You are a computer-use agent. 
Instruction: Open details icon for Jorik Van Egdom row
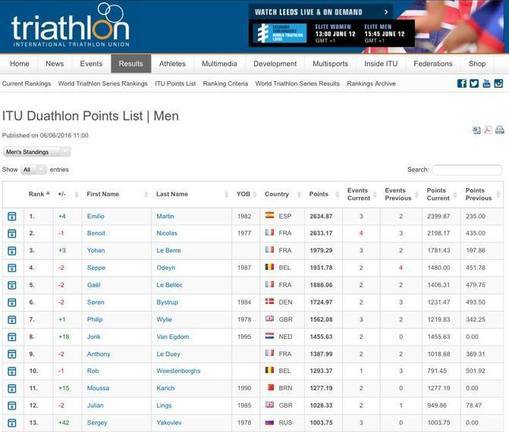point(12,337)
